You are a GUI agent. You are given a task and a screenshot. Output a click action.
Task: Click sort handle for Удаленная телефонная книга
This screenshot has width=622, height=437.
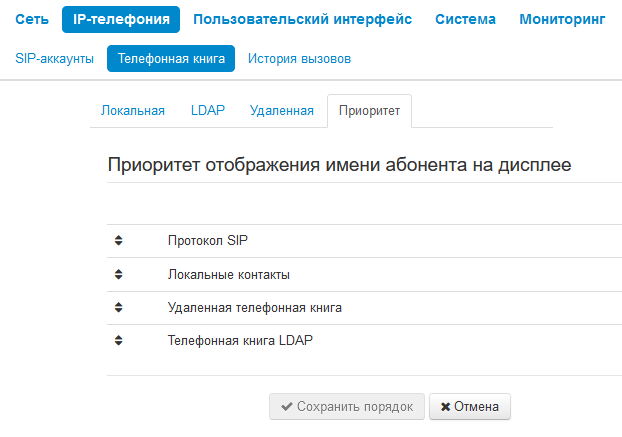[x=118, y=308]
